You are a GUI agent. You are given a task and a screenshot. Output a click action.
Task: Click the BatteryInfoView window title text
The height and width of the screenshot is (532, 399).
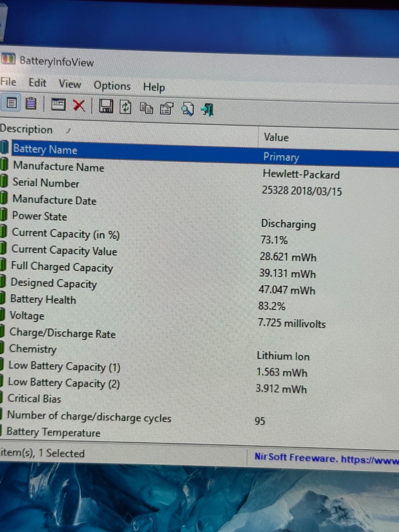pos(57,62)
